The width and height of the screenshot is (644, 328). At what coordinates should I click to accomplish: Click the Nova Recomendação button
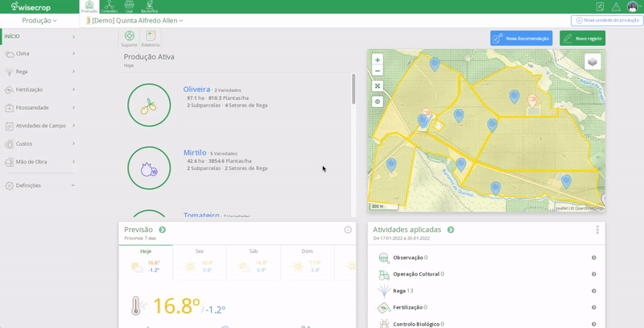point(521,38)
